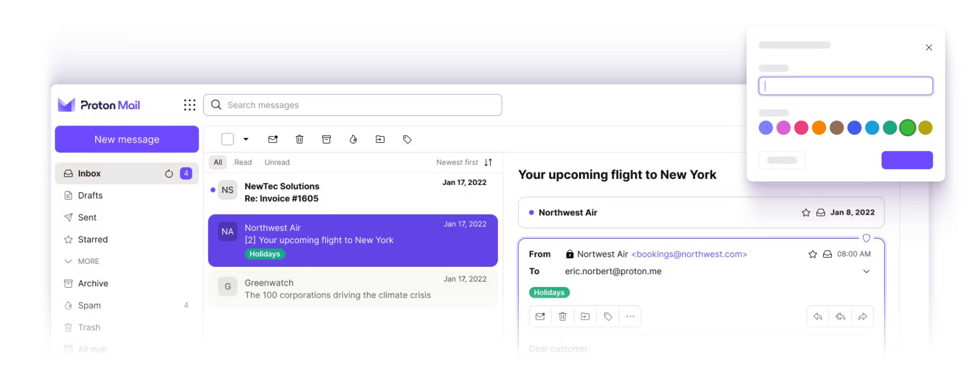Screen dimensions: 980x389
Task: Star the Northwest Air conversation header
Action: [805, 212]
